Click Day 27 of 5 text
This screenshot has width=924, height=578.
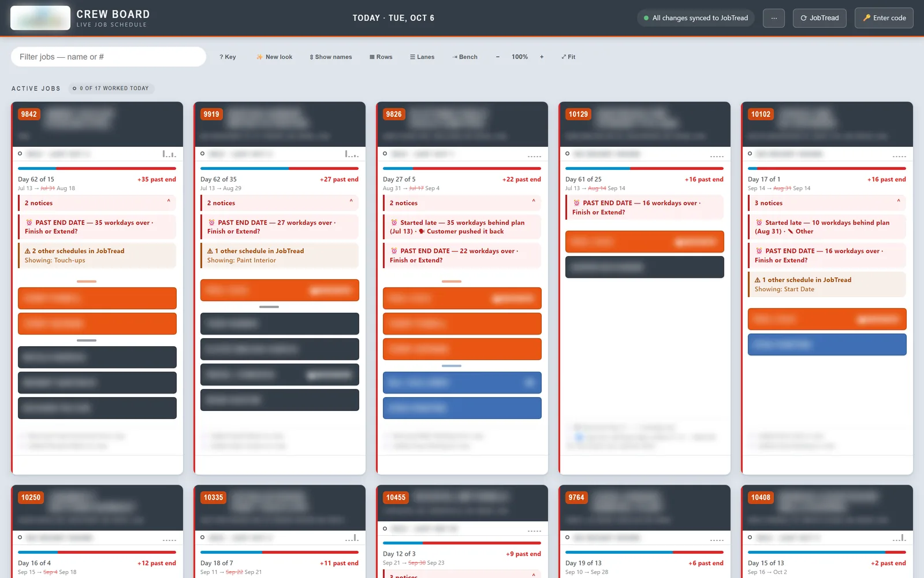point(399,179)
